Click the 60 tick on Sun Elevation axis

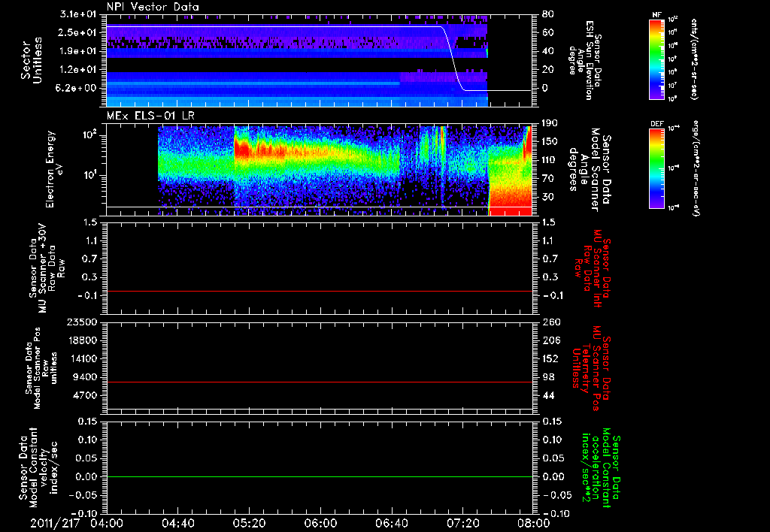click(x=547, y=32)
